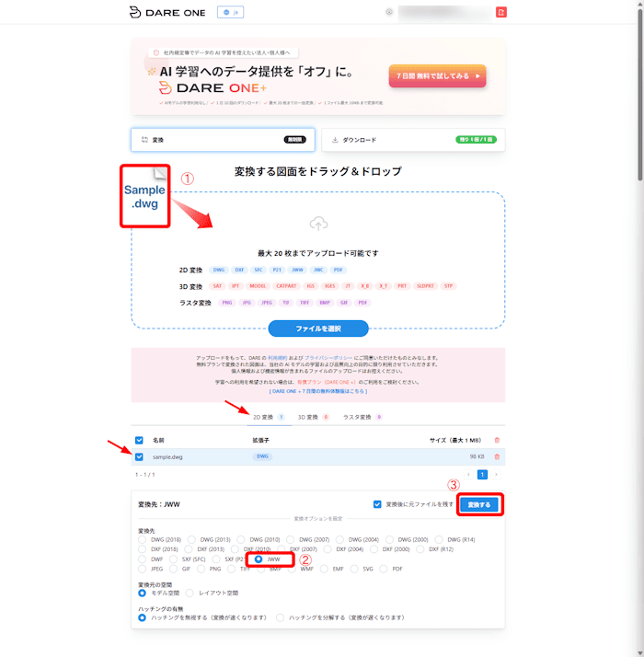Click the JWW tag in 2D 変換 formats

click(x=297, y=270)
